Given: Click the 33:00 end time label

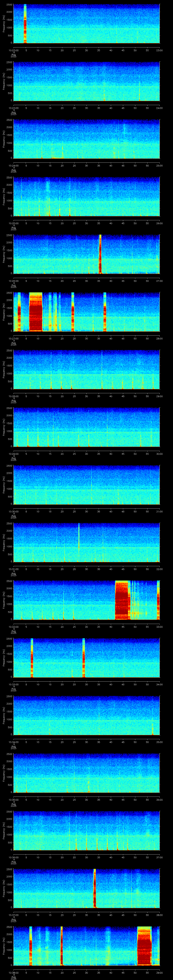Looking at the screenshot, I should (x=159, y=627).
